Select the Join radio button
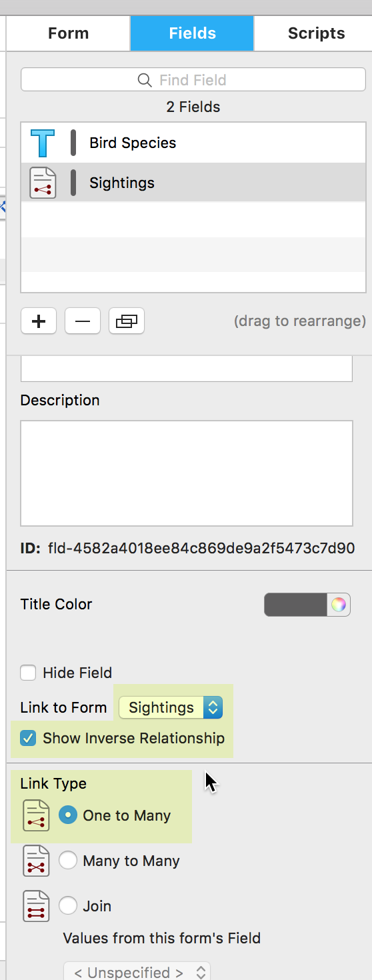 coord(68,906)
